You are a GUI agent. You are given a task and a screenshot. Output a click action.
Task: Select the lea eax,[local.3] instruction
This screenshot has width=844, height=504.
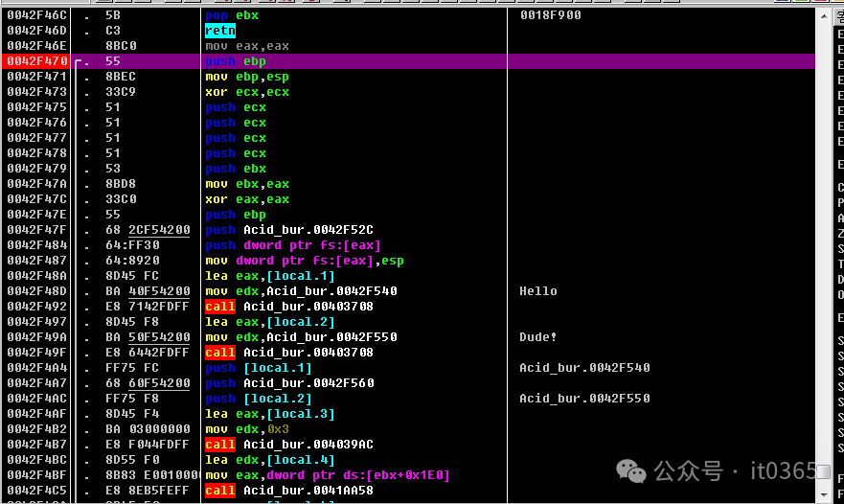click(270, 414)
